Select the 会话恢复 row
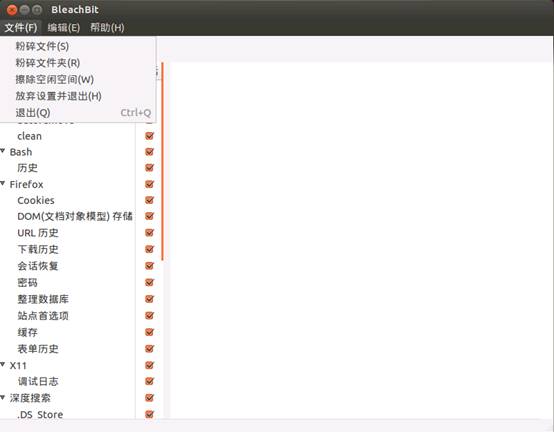 pos(38,266)
